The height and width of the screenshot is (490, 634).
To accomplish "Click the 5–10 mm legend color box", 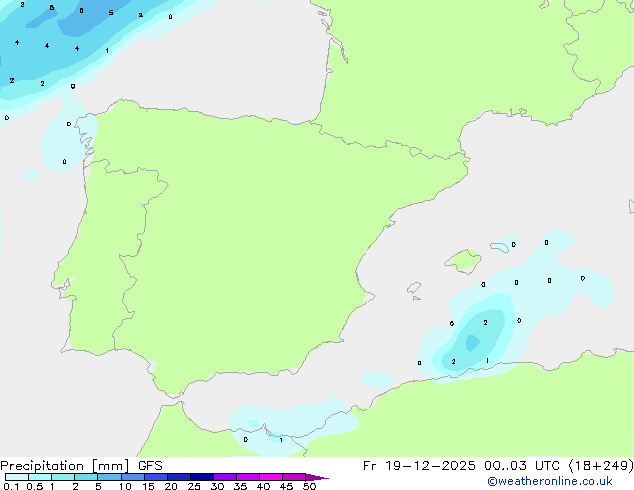I will point(109,477).
